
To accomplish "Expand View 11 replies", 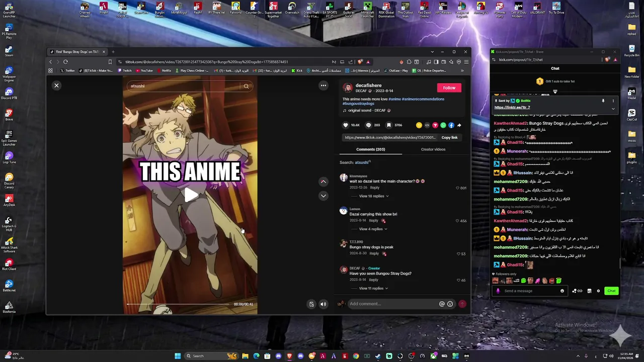I will pyautogui.click(x=373, y=289).
